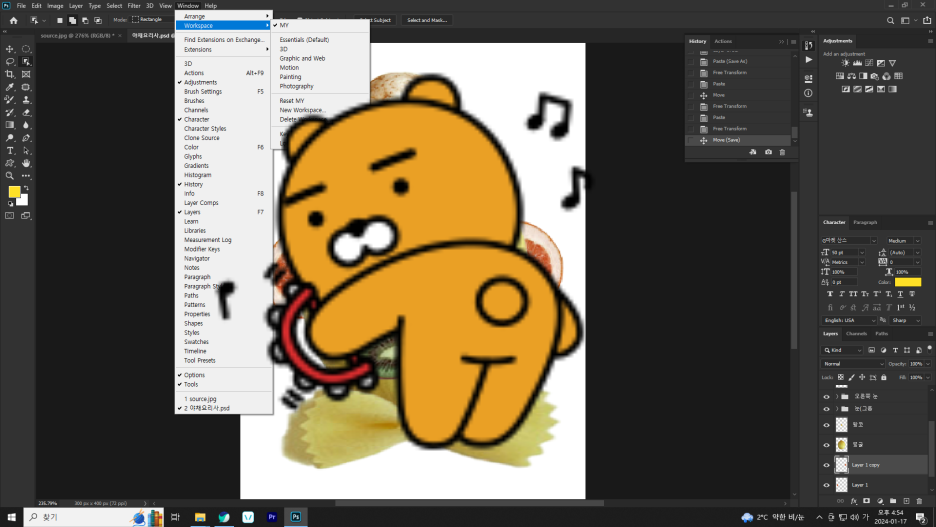Toggle Faux Bold in Character panel
Screen dimensions: 936x527
(830, 294)
